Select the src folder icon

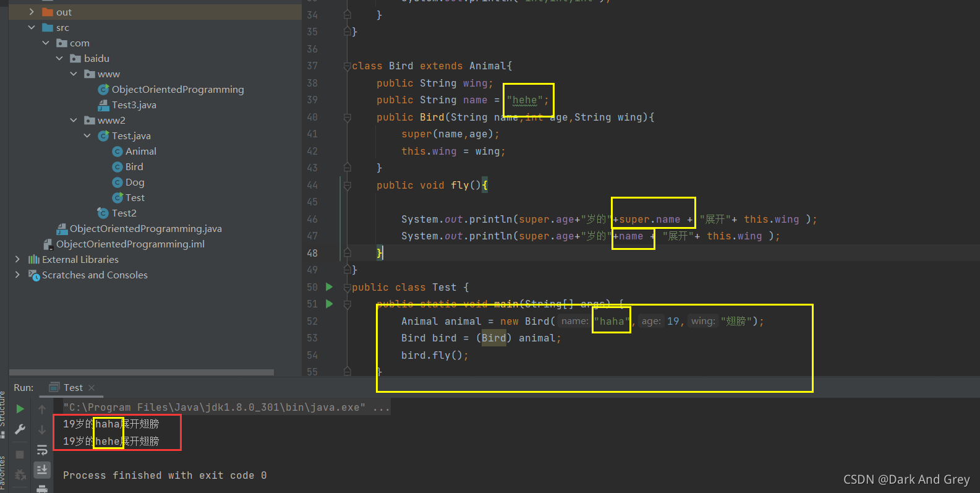tap(48, 27)
